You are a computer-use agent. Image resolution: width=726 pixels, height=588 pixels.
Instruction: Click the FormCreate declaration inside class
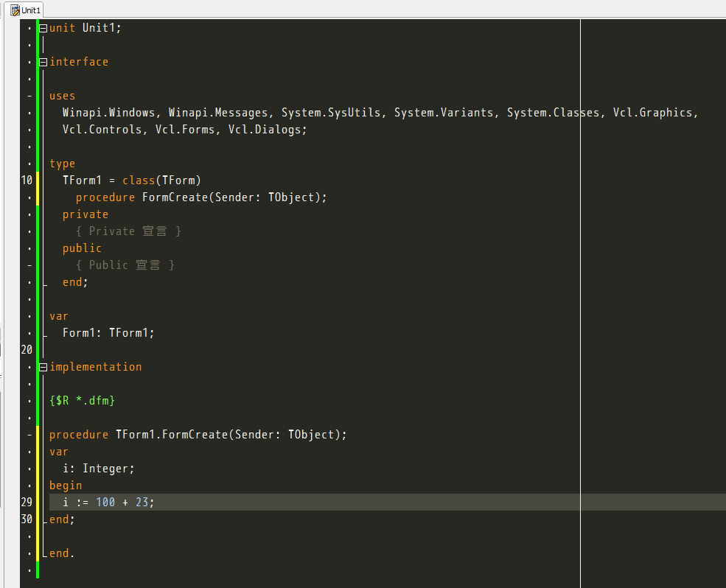tap(201, 197)
